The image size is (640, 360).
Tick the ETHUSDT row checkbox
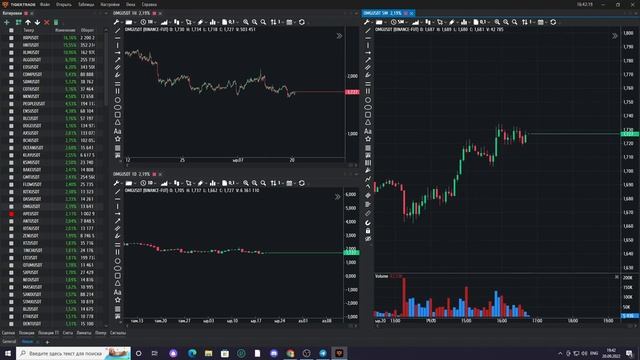tap(11, 316)
